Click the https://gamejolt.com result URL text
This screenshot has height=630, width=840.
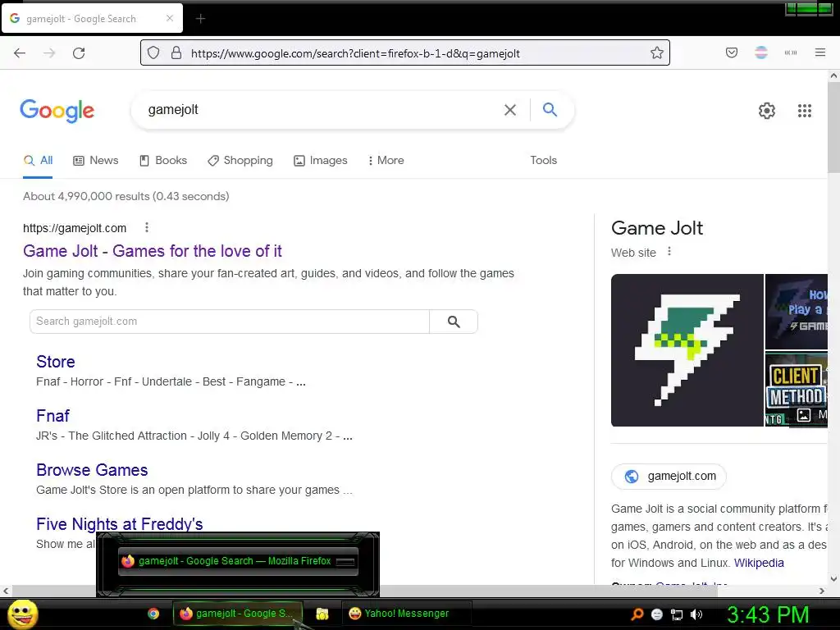(75, 228)
